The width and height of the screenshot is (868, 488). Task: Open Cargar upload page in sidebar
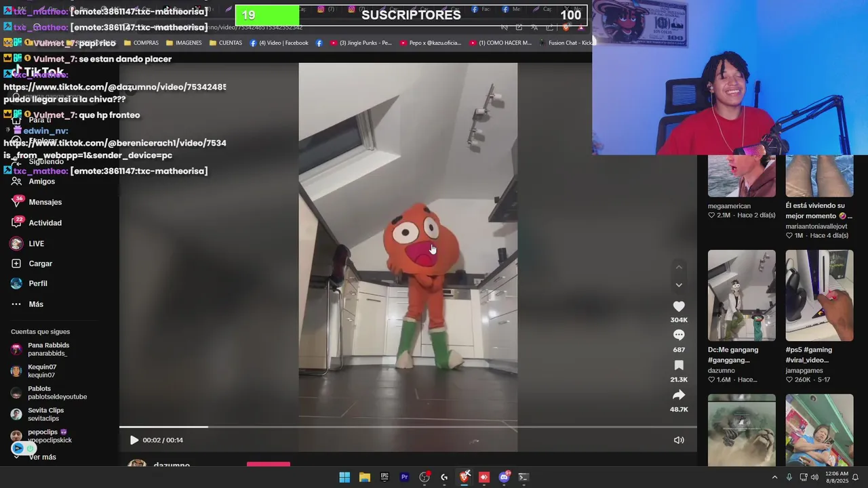tap(40, 264)
